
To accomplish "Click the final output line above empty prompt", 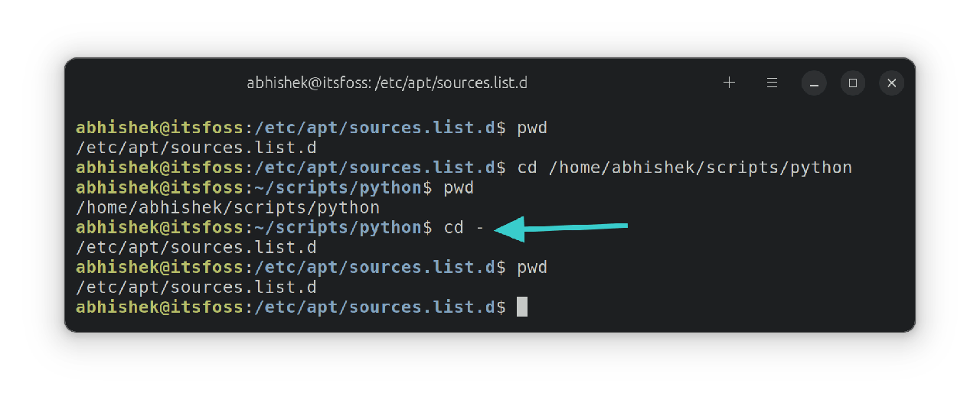I will [x=196, y=288].
